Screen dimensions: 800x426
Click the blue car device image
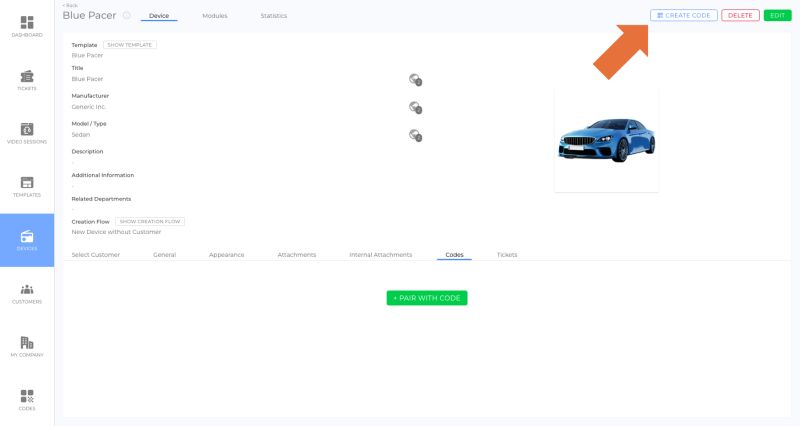tap(607, 140)
